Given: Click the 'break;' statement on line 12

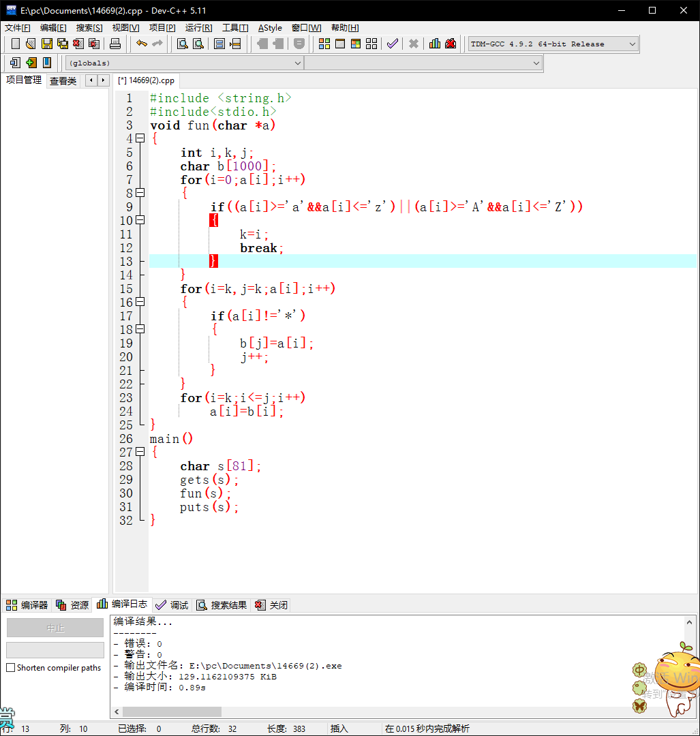Looking at the screenshot, I should 262,248.
